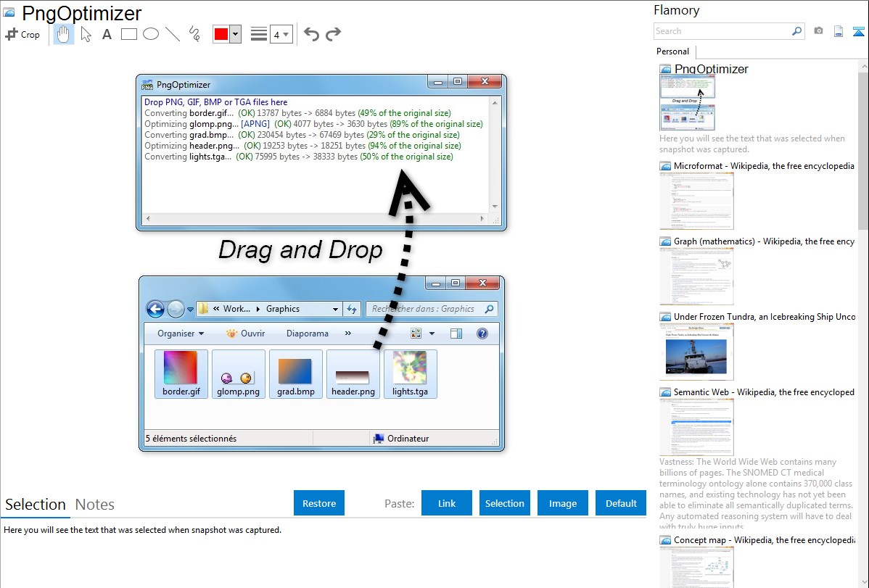The height and width of the screenshot is (588, 869).
Task: Select the border.gif file
Action: (x=181, y=374)
